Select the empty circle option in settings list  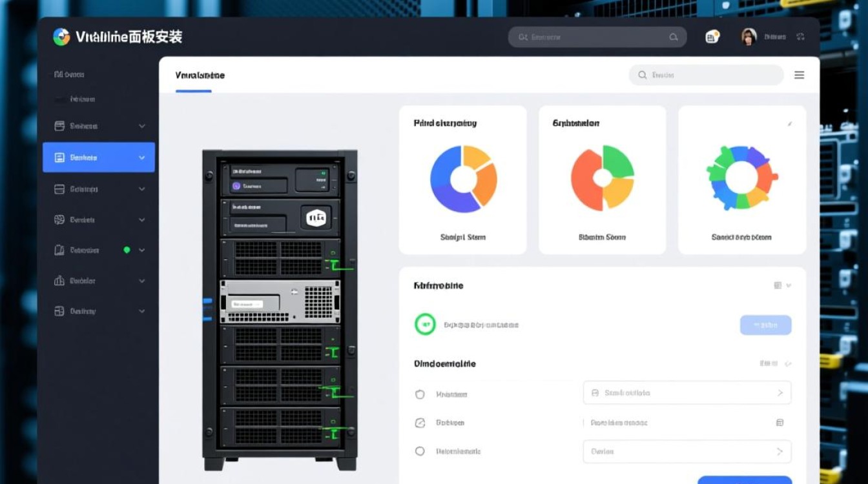[420, 452]
